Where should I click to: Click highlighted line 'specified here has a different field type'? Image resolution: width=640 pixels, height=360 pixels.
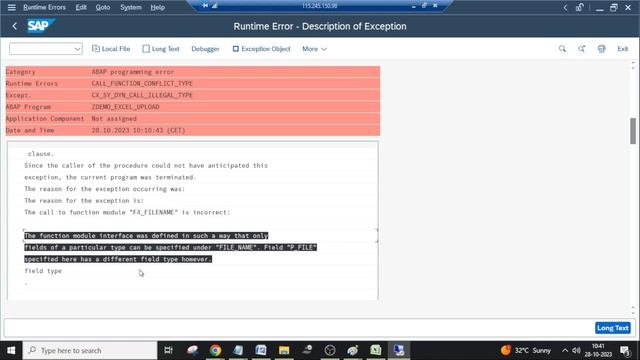click(x=118, y=259)
